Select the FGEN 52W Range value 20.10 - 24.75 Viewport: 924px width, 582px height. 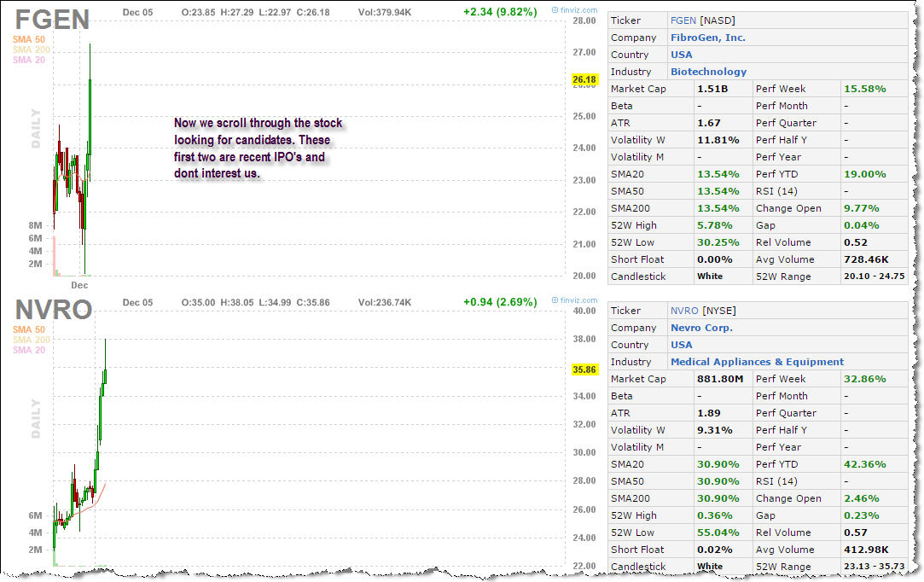pos(874,276)
